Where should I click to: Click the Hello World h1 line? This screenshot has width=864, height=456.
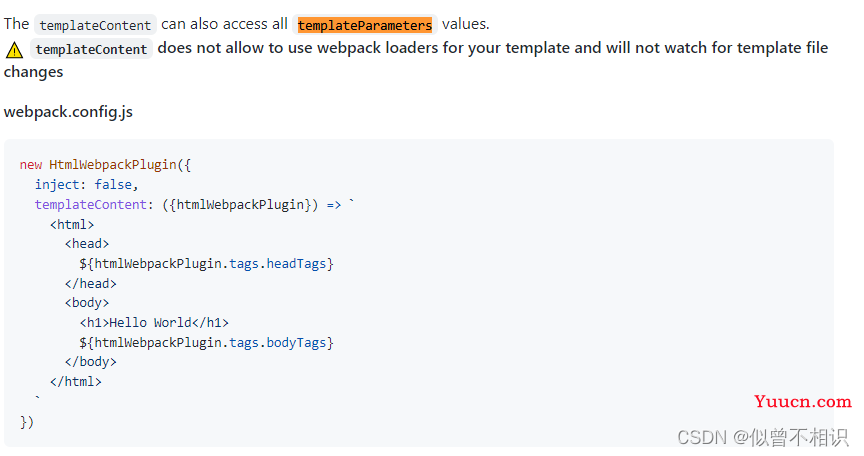tap(154, 323)
